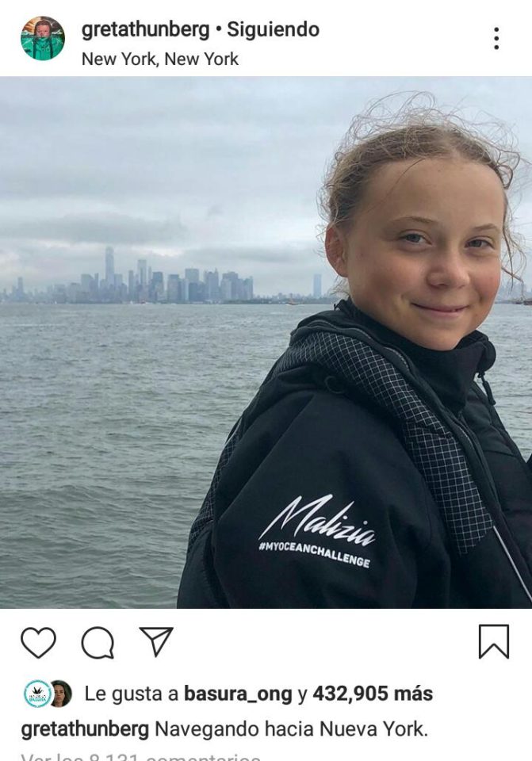
Task: Tap the Malizia logo on the jacket
Action: point(317,519)
